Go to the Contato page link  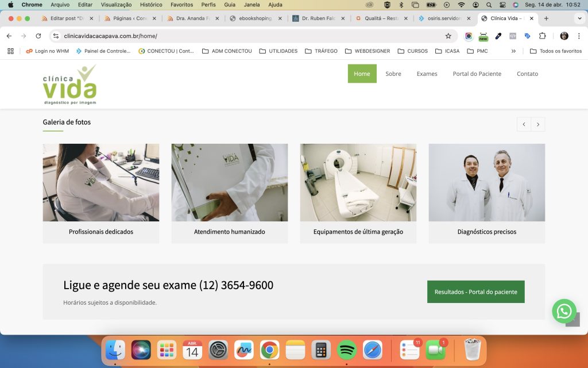tap(527, 74)
